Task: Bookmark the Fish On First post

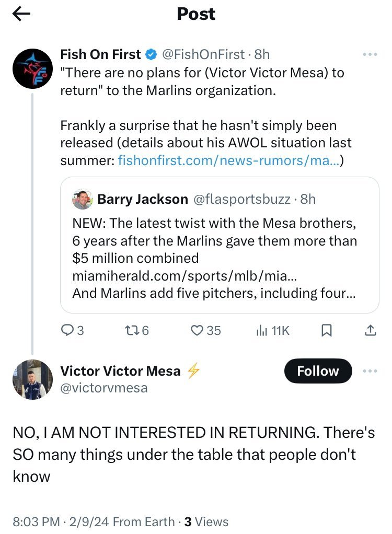Action: (327, 330)
